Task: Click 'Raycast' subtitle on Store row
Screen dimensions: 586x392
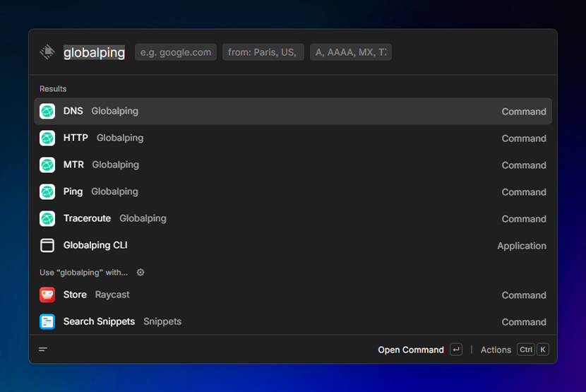Action: (112, 295)
